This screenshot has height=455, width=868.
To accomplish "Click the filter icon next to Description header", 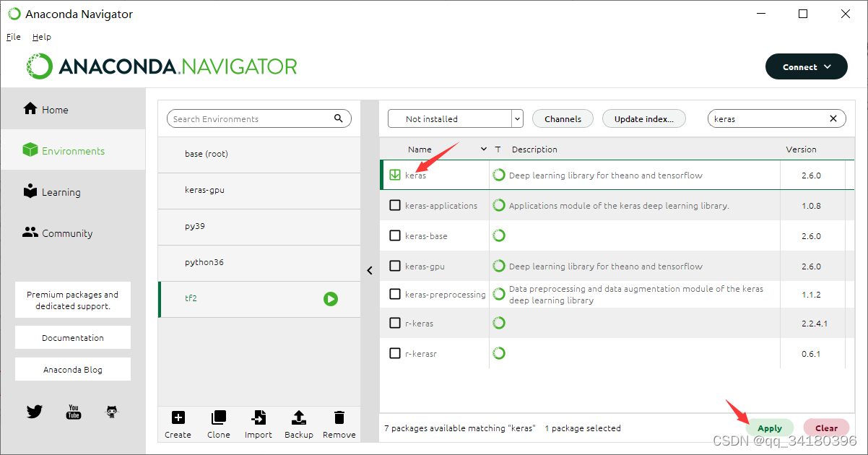I will coord(498,149).
